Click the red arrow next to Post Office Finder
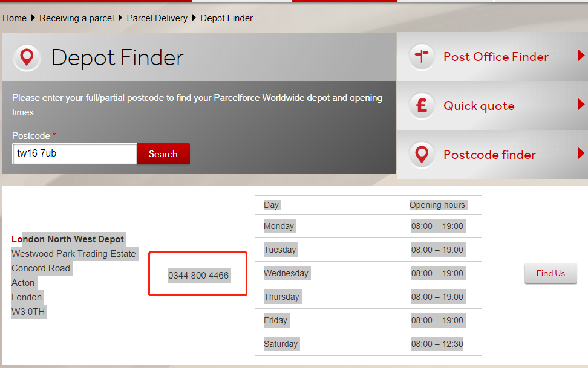 tap(581, 56)
